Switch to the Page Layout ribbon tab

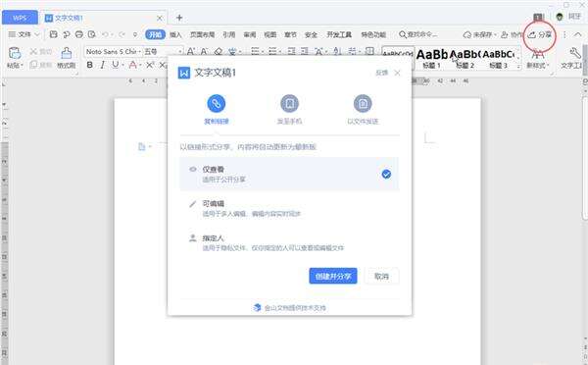pyautogui.click(x=202, y=35)
